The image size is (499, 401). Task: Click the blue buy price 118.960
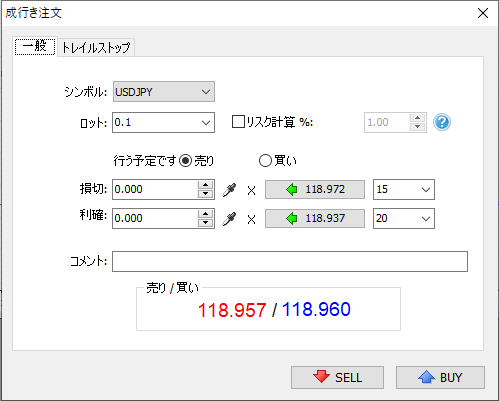(x=316, y=309)
